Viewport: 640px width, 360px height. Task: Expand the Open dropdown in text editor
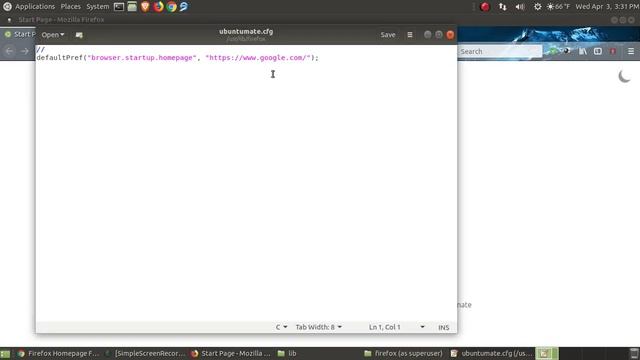click(53, 35)
